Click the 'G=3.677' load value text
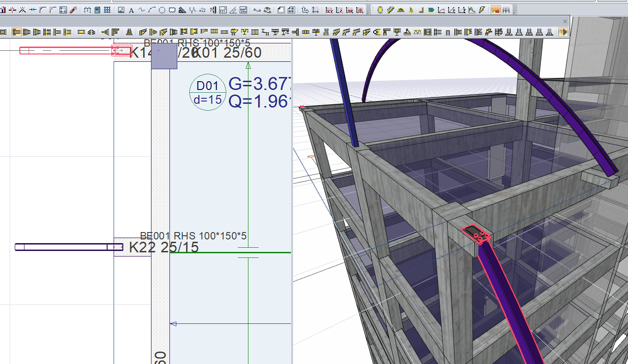Screen dimensions: 628x364 (x=260, y=85)
